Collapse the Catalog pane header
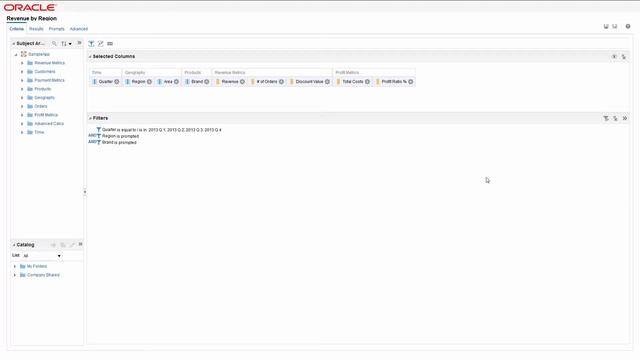The image size is (640, 360). point(13,245)
